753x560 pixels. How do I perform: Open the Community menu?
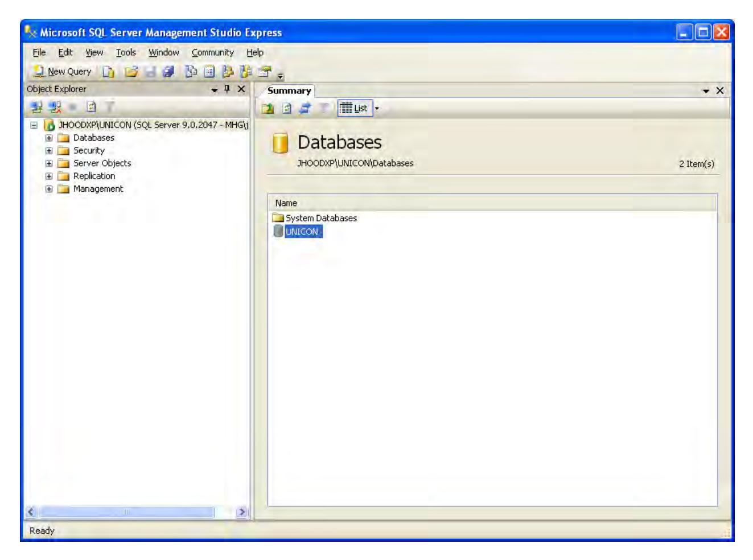tap(213, 52)
